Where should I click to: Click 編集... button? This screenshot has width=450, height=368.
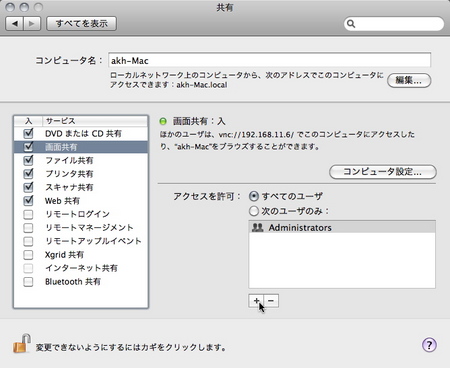(409, 80)
